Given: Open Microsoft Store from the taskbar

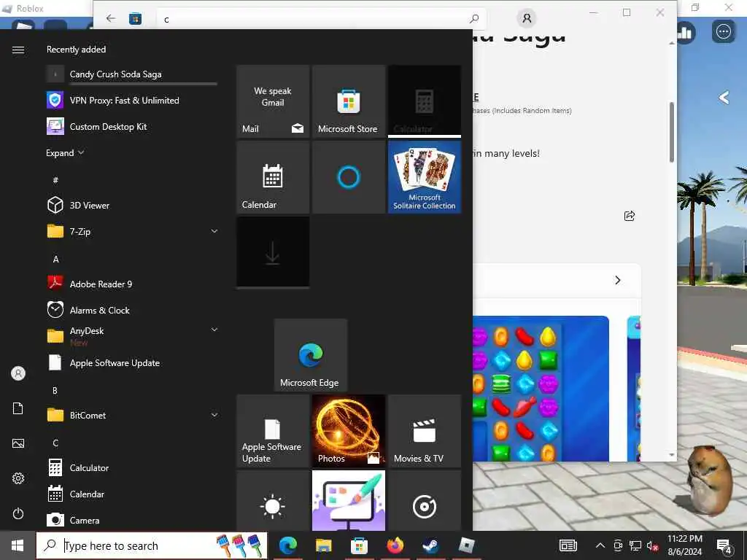Looking at the screenshot, I should click(359, 545).
